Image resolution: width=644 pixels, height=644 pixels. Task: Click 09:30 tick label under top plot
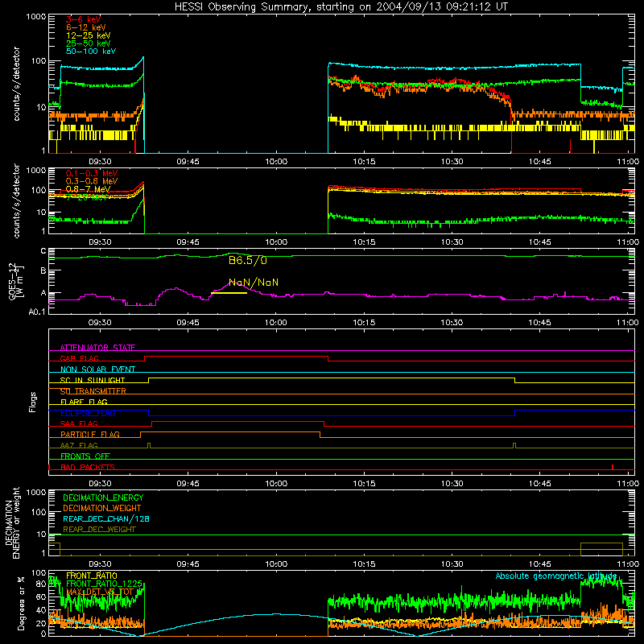(x=100, y=162)
